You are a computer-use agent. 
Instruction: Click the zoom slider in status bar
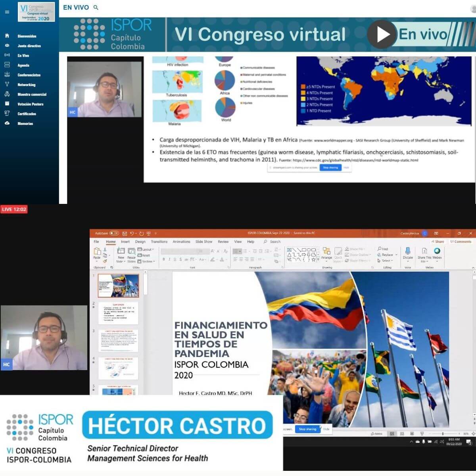(443, 434)
